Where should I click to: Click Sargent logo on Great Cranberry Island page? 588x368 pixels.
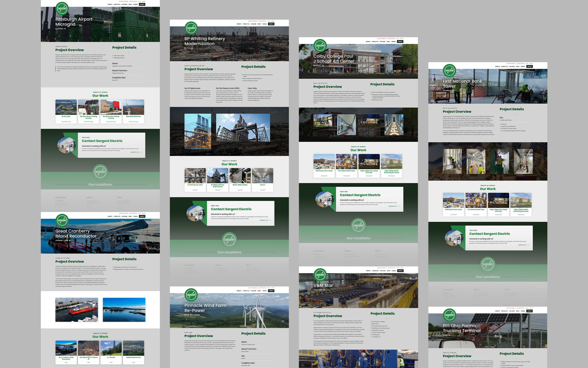click(62, 220)
